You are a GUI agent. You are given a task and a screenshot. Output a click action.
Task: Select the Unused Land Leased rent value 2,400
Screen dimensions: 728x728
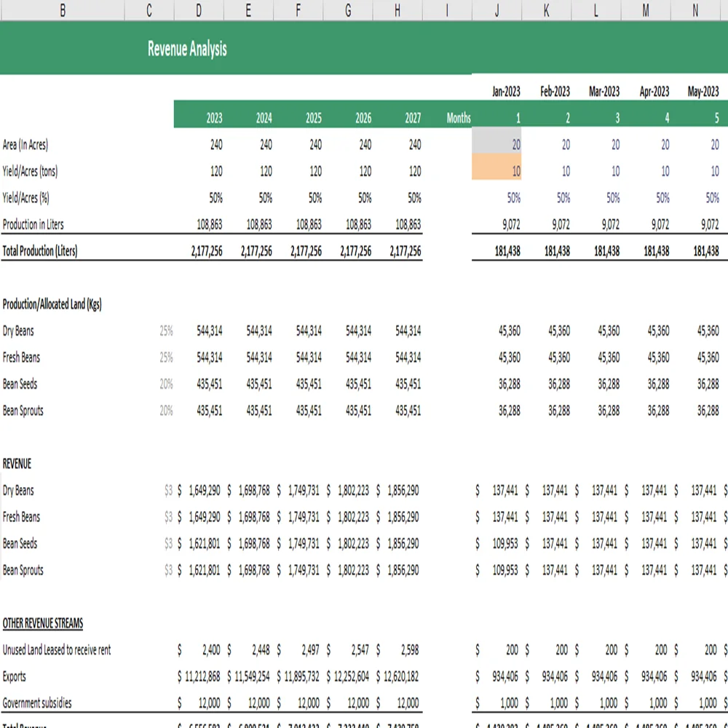click(x=211, y=650)
